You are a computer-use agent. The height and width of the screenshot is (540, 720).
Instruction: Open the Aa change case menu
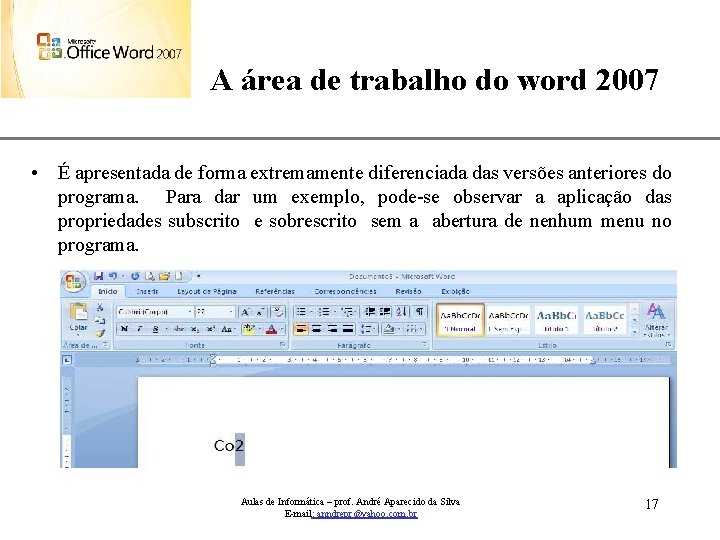click(x=227, y=329)
